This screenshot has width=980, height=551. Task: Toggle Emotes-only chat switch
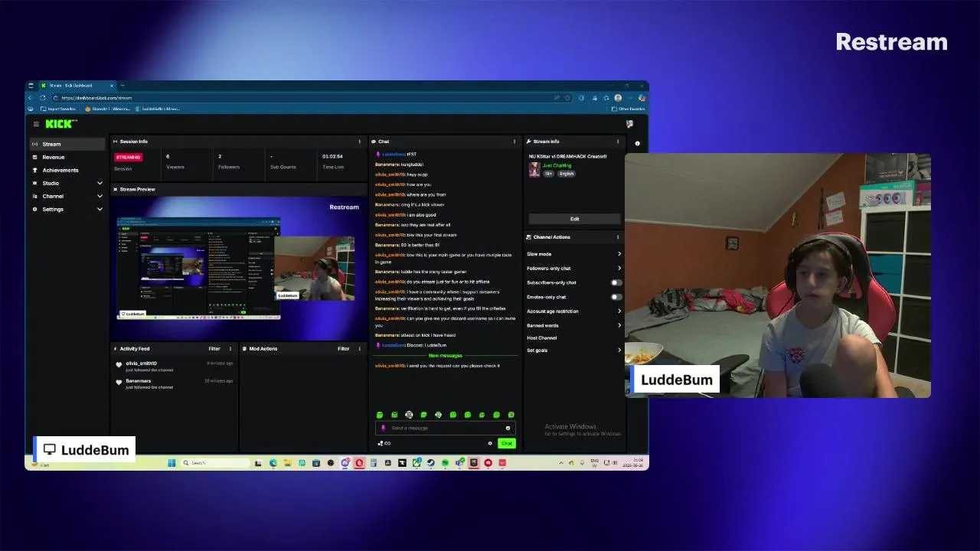616,297
